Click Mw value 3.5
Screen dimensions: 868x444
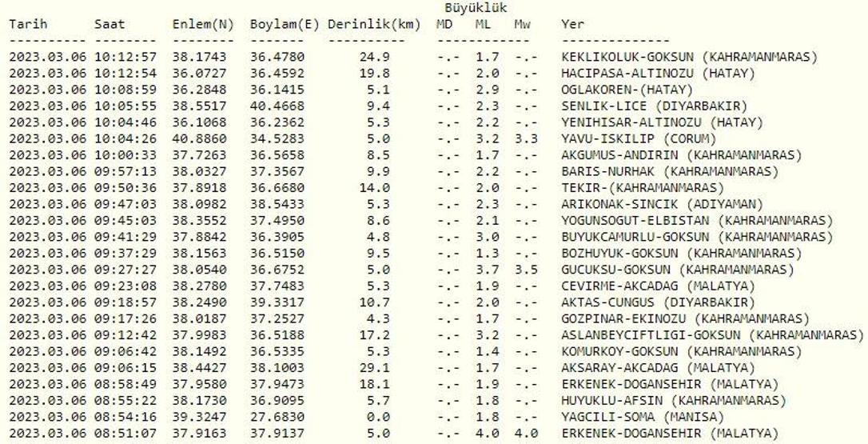tap(525, 270)
